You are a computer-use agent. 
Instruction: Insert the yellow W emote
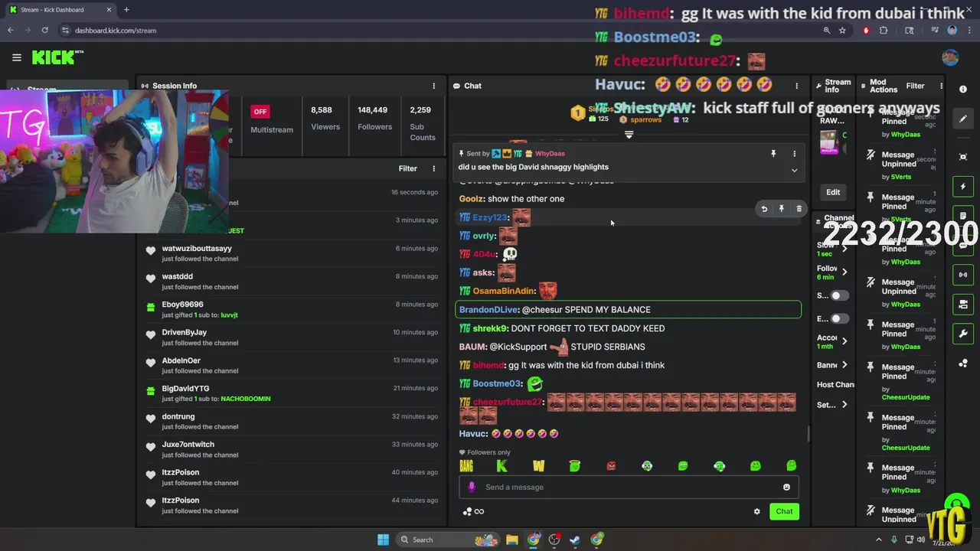click(x=538, y=466)
